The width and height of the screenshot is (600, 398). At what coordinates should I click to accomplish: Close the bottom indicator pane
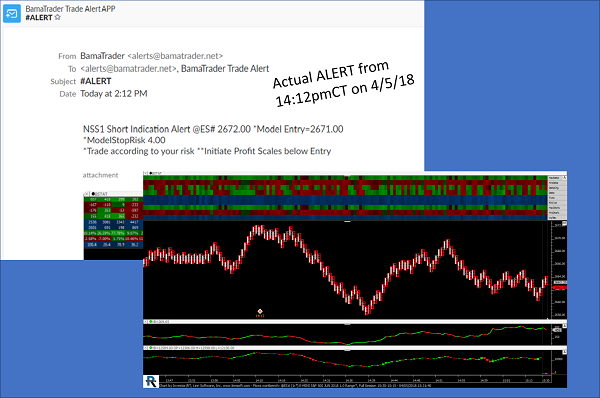[145, 348]
